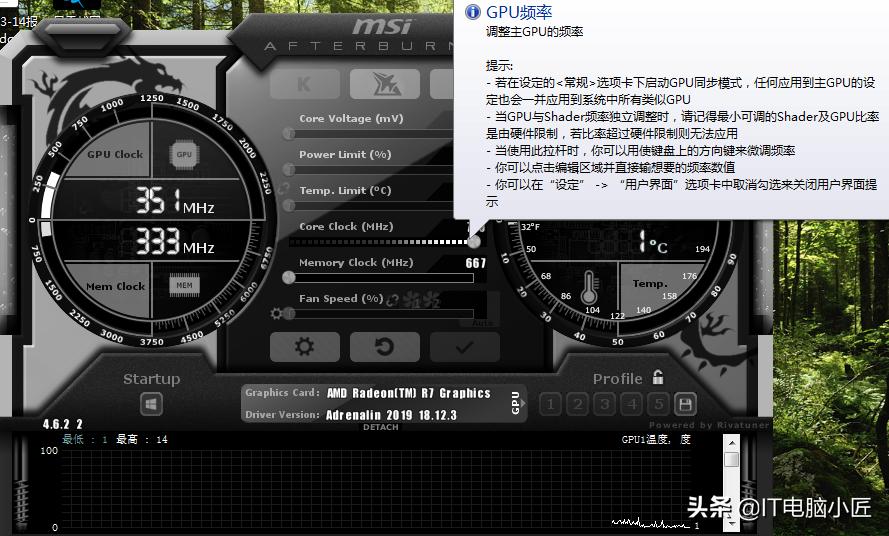Click the monitoring graph scrollbar thumb
The height and width of the screenshot is (536, 889).
point(731,459)
